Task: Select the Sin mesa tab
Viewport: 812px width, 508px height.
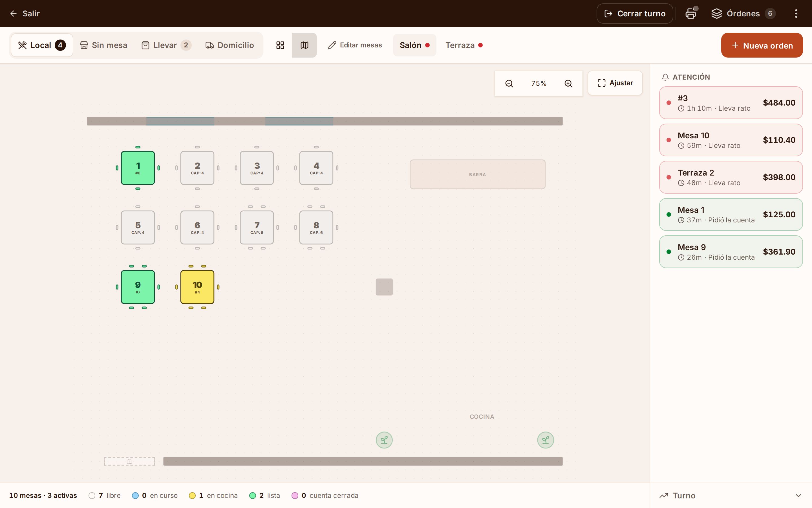Action: coord(104,45)
